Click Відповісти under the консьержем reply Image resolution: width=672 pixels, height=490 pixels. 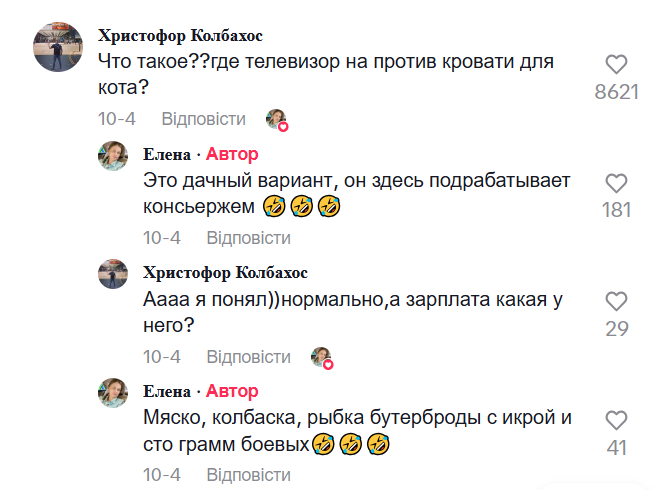pyautogui.click(x=248, y=238)
